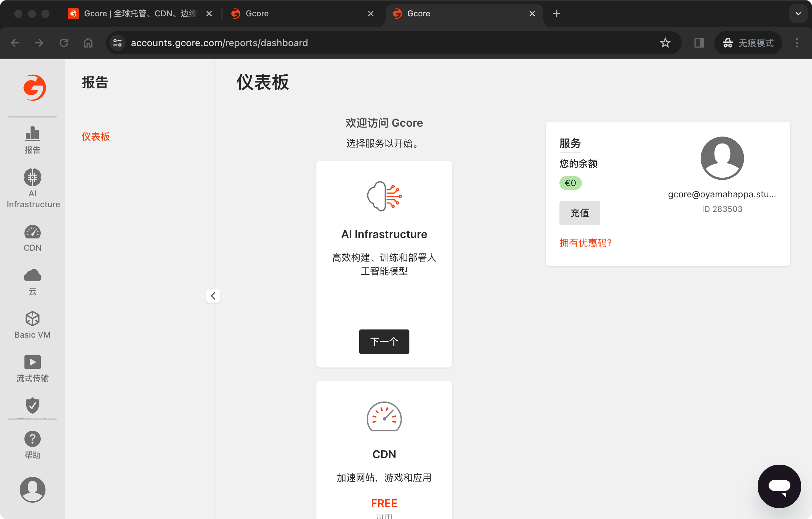
Task: Click the CDN speedometer icon on the card
Action: tap(384, 416)
